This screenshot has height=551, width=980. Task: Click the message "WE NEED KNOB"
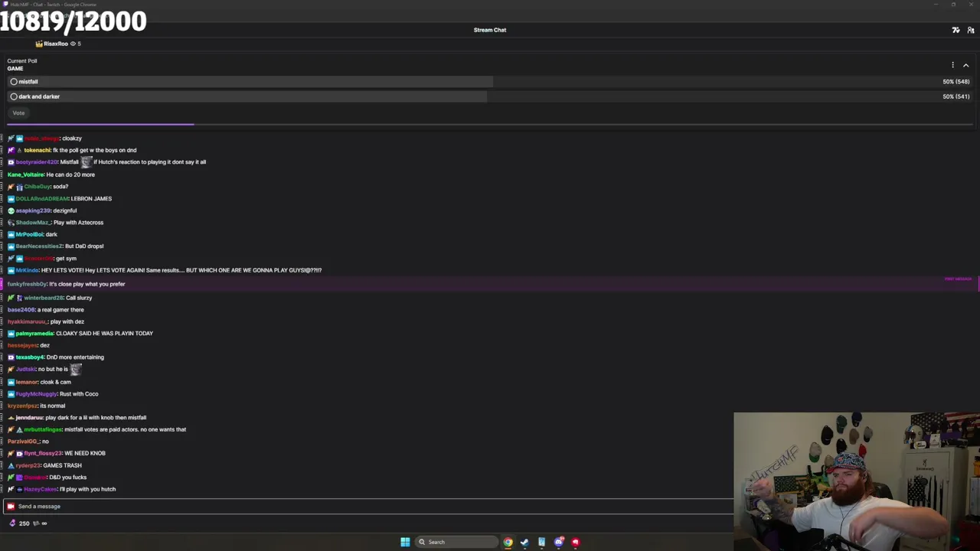85,453
